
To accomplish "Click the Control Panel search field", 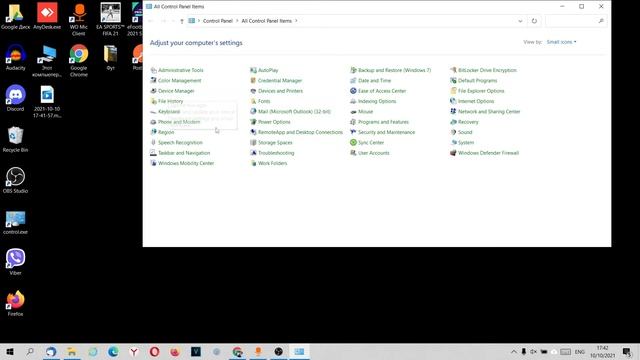I will point(576,21).
